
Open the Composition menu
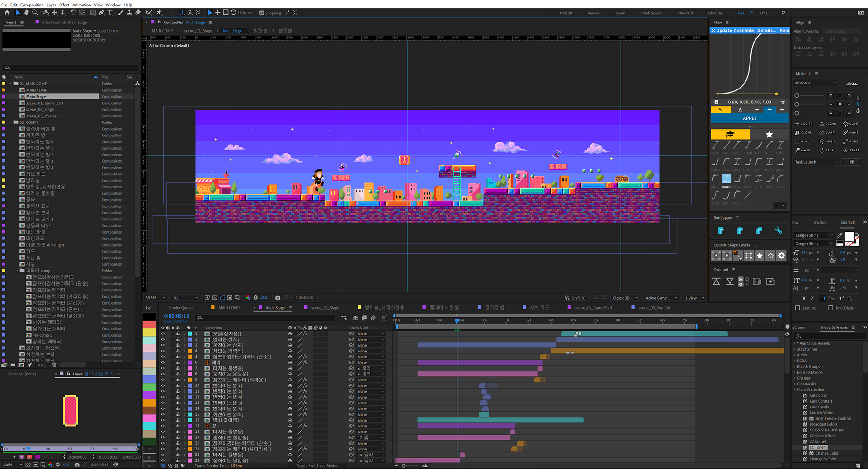[32, 5]
